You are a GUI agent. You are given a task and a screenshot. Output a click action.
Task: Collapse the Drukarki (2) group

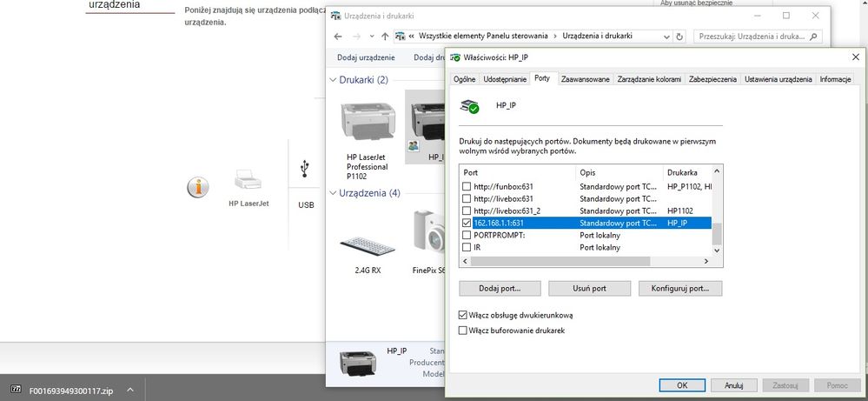(333, 80)
